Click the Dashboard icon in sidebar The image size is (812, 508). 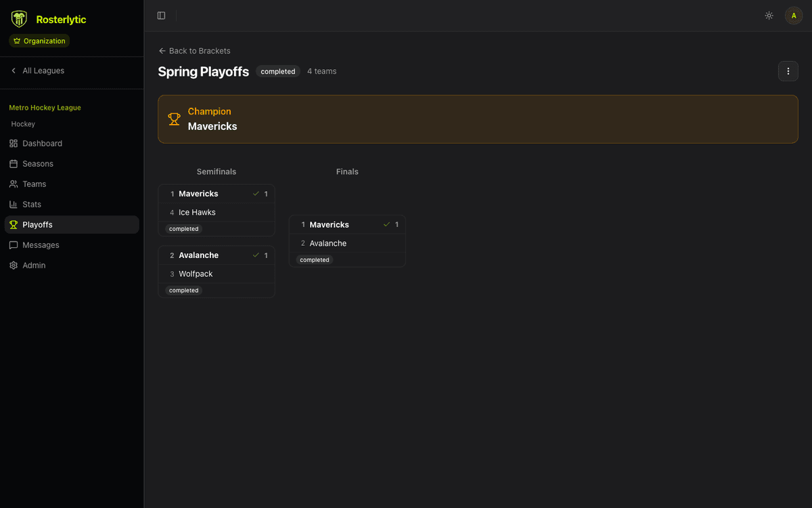point(14,144)
